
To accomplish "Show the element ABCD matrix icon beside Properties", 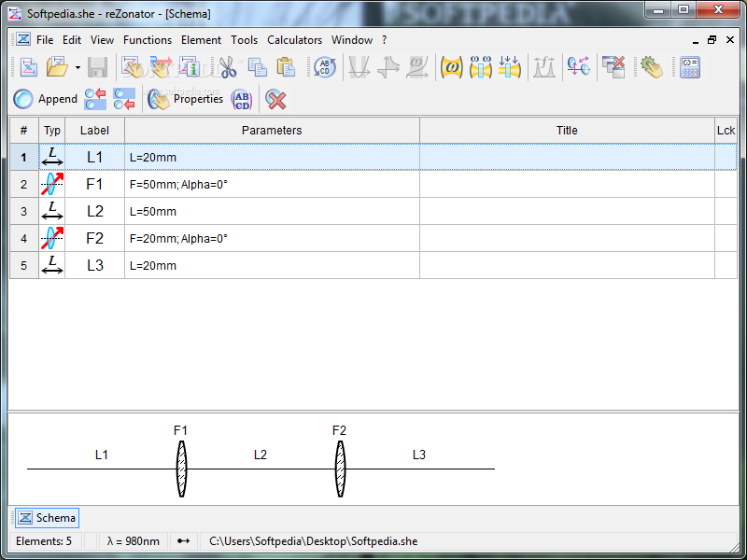I will [242, 100].
